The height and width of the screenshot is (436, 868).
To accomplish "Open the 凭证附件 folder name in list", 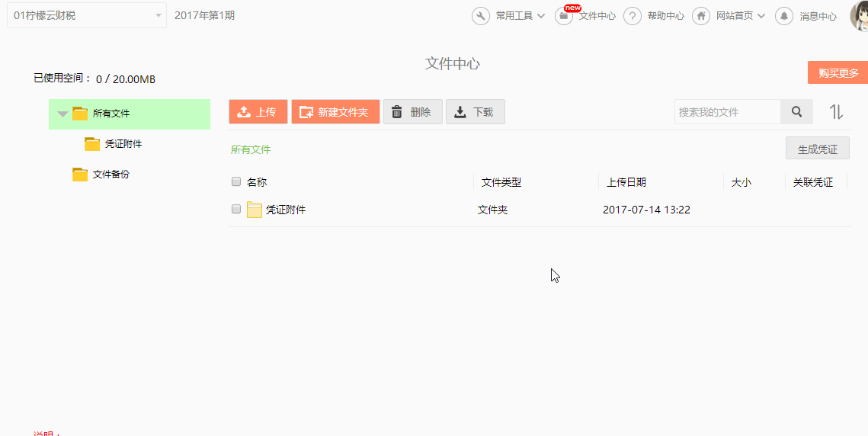I will click(286, 210).
